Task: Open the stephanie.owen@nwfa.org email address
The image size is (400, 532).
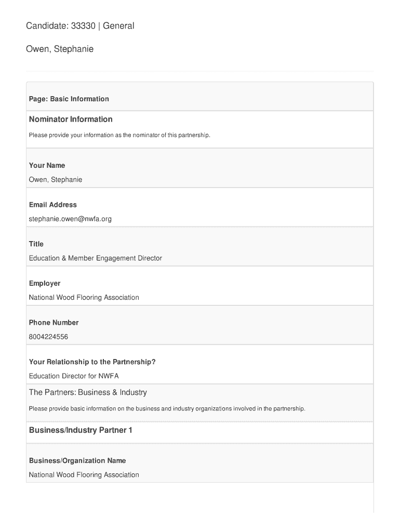Action: [70, 219]
